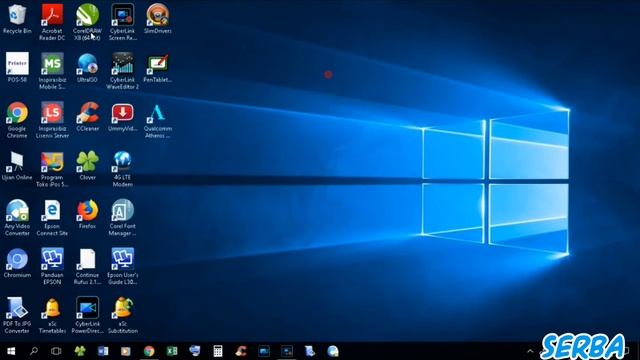Select the Ujian Online shortcut
This screenshot has width=640, height=360.
point(17,166)
